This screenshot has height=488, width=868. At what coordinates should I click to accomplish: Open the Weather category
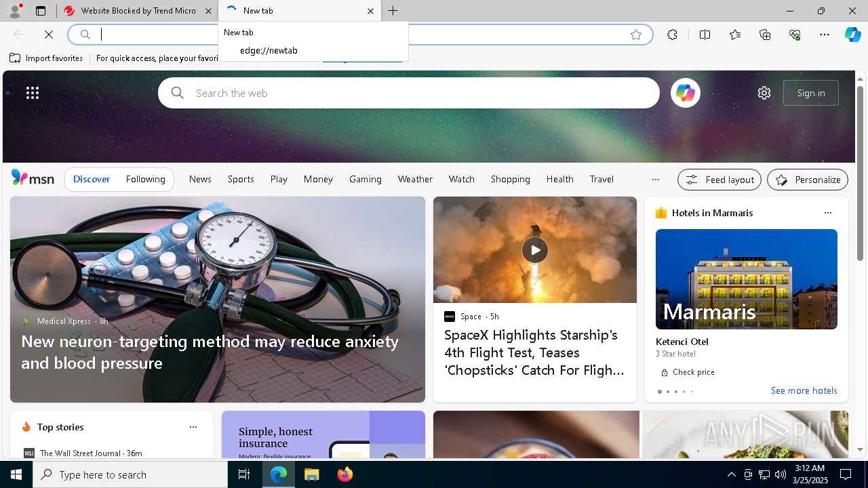415,179
